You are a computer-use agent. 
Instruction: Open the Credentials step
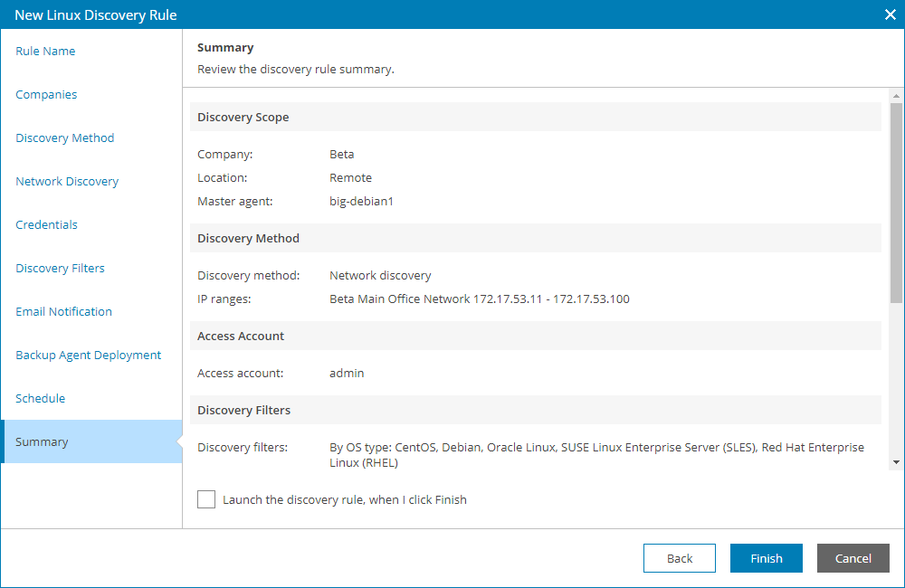click(46, 224)
